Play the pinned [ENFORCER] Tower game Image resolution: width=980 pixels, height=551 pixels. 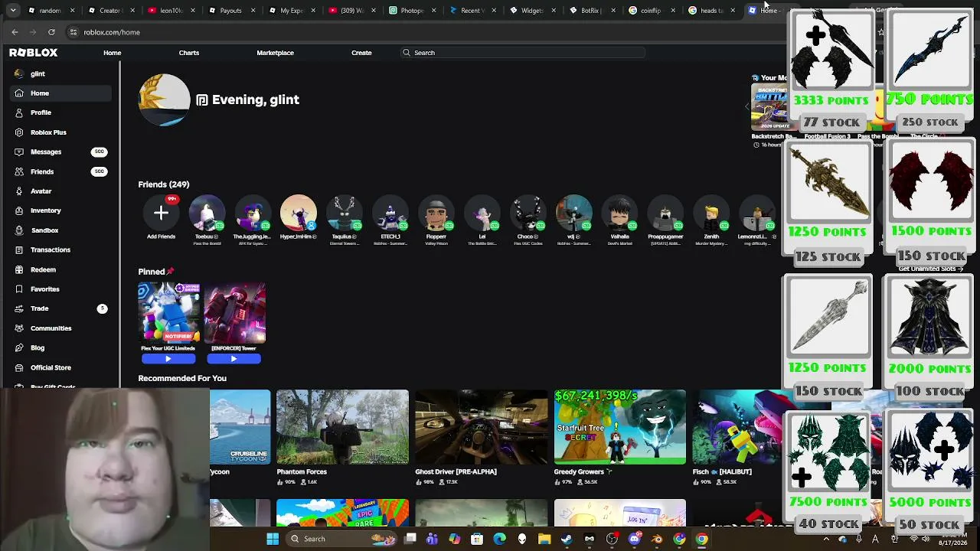click(x=234, y=358)
